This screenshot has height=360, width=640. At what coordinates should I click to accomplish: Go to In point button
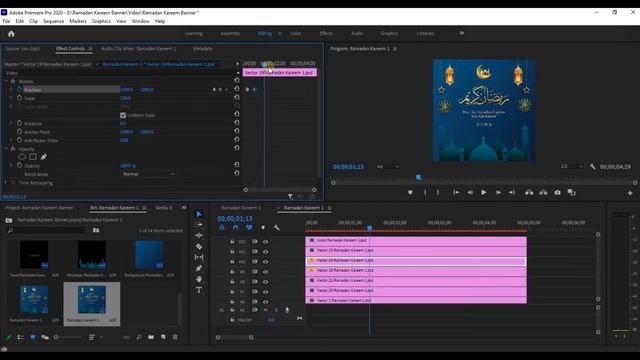point(456,192)
